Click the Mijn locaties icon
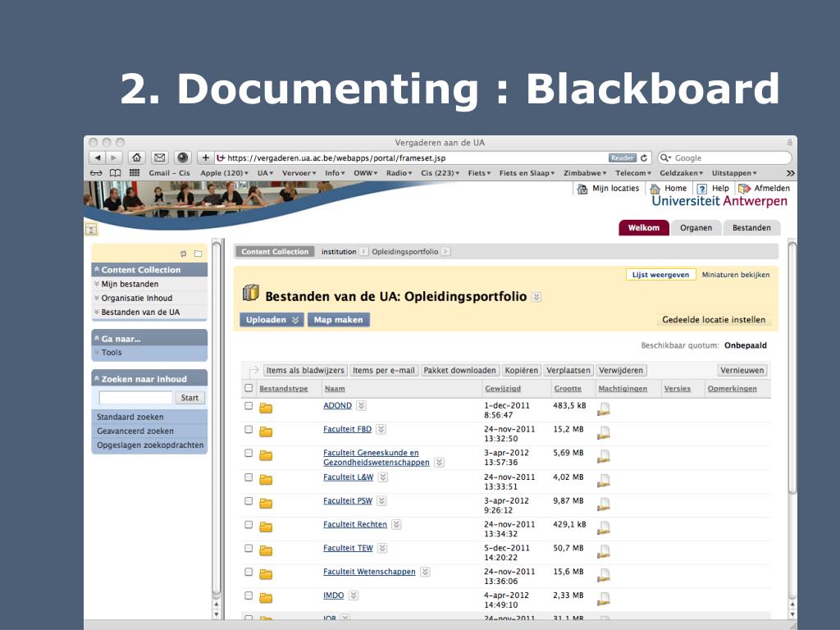 [582, 189]
